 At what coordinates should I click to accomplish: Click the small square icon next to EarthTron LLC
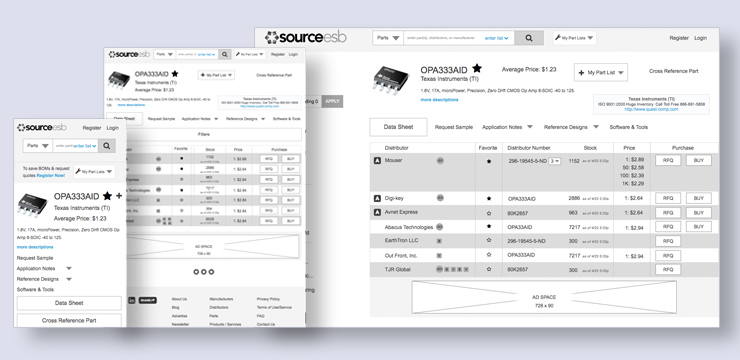[439, 241]
